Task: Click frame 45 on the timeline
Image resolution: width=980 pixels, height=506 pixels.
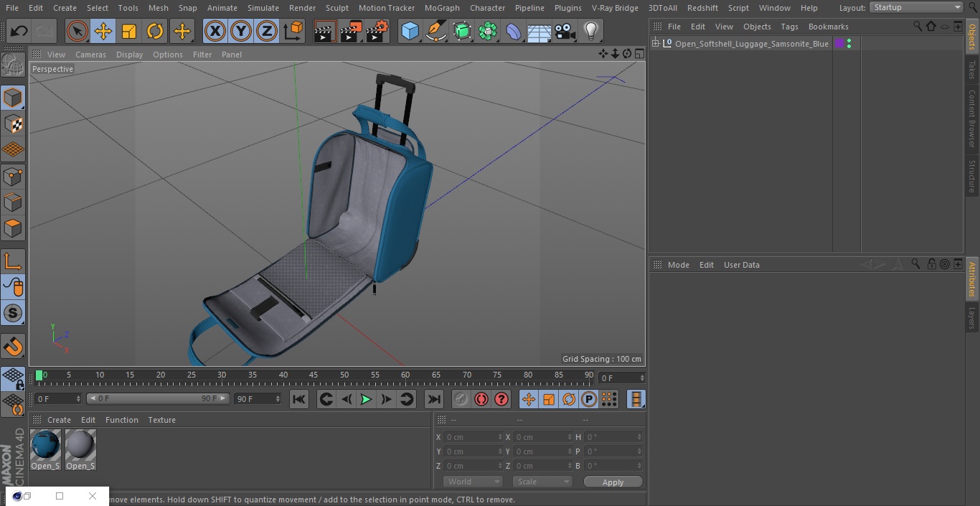Action: click(314, 375)
